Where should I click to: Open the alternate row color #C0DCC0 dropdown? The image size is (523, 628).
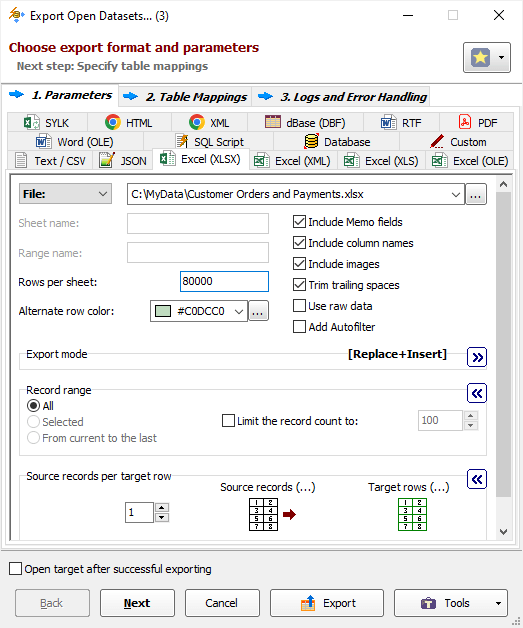tap(199, 311)
